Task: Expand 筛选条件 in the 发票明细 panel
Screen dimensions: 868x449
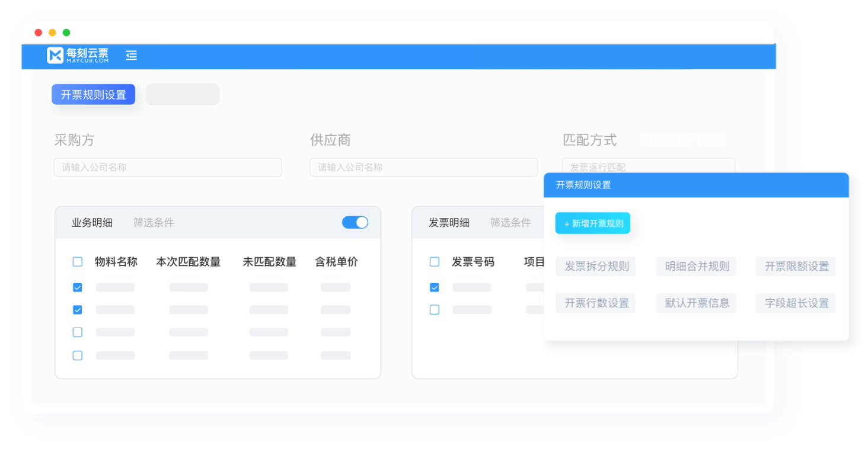Action: (x=510, y=223)
